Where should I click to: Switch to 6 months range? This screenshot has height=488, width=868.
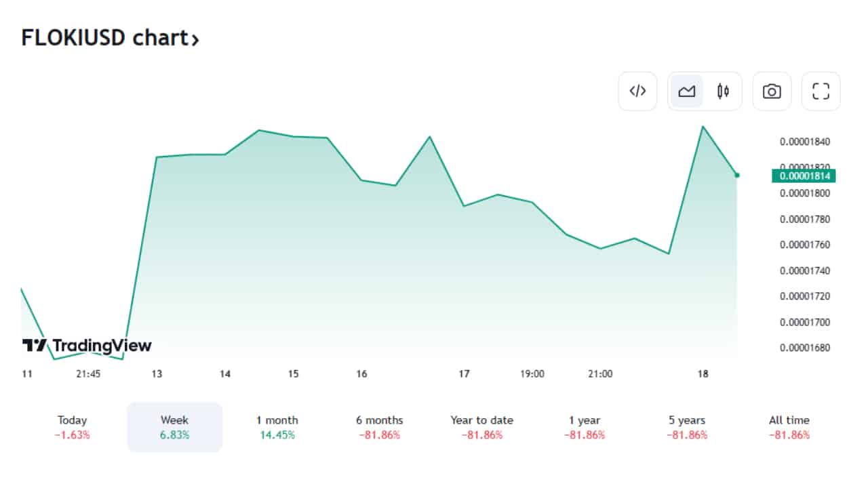[x=379, y=427]
